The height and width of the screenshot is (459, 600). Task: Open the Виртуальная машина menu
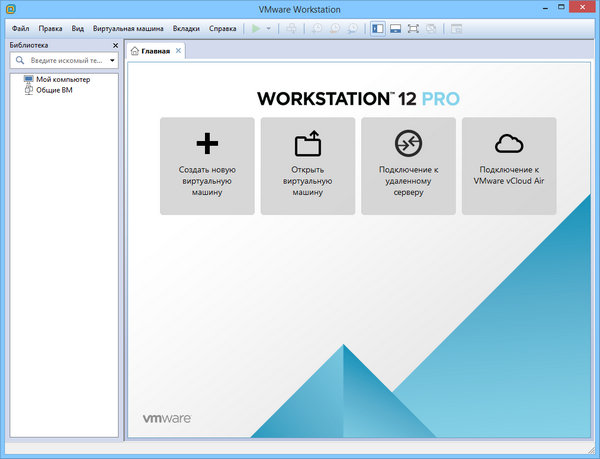128,29
